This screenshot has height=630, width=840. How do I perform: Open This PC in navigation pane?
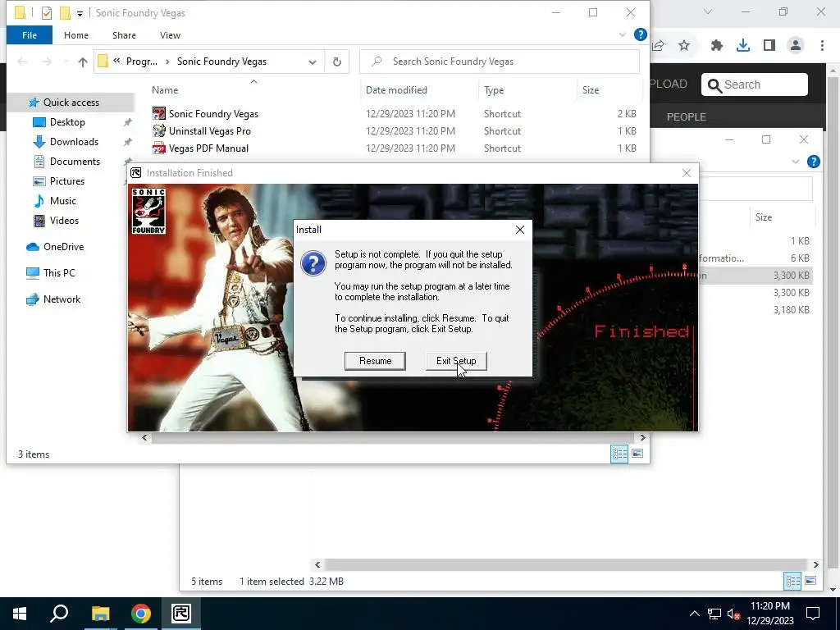(x=59, y=273)
